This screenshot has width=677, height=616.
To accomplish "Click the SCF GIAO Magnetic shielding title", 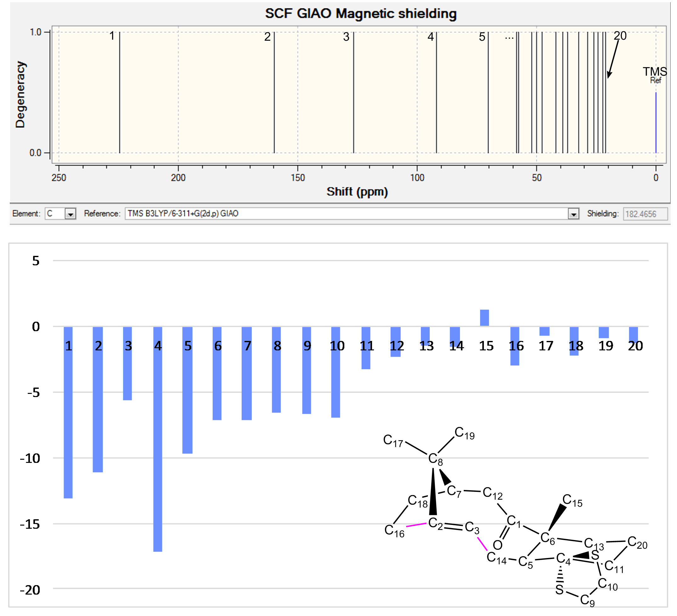I will tap(361, 14).
